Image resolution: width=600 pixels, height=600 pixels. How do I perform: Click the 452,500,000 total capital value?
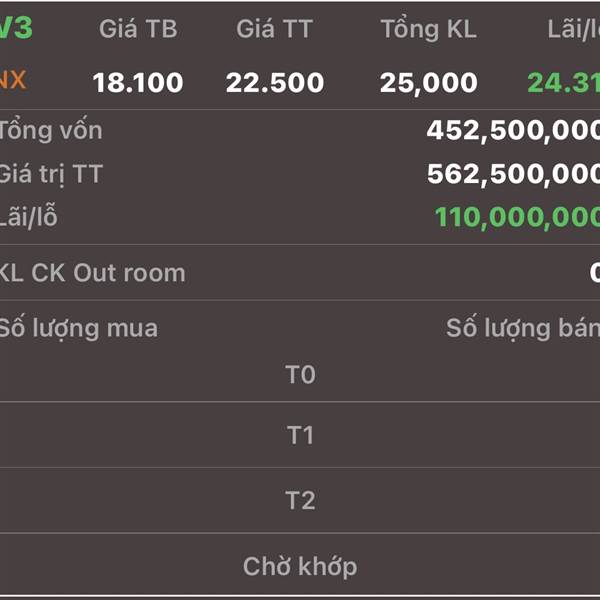[x=513, y=131]
